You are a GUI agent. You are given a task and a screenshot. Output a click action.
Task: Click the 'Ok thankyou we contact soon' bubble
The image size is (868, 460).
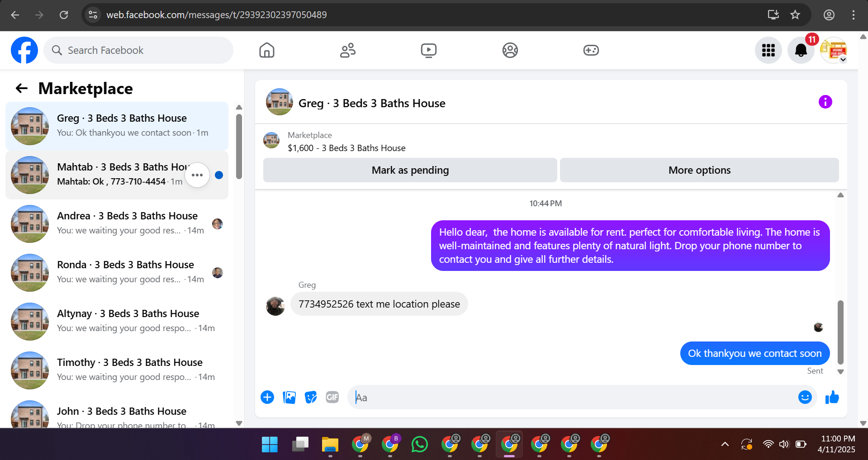click(x=755, y=353)
